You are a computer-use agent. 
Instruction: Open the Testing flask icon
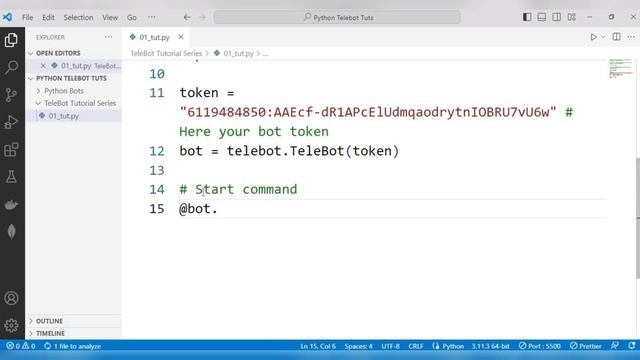11,177
